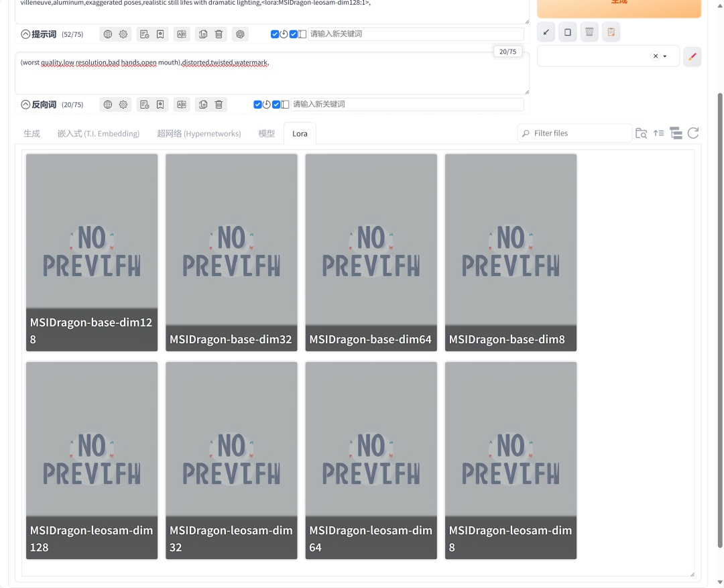
Task: Toggle tree view of Lora directories
Action: point(676,133)
